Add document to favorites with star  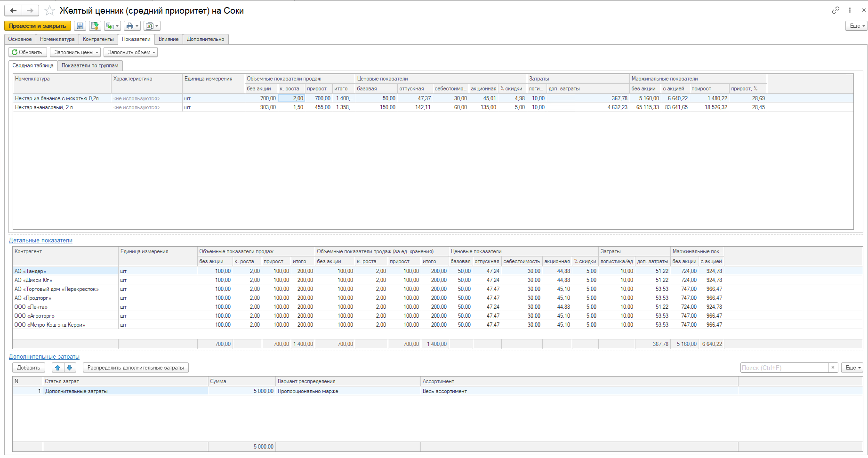pos(49,10)
